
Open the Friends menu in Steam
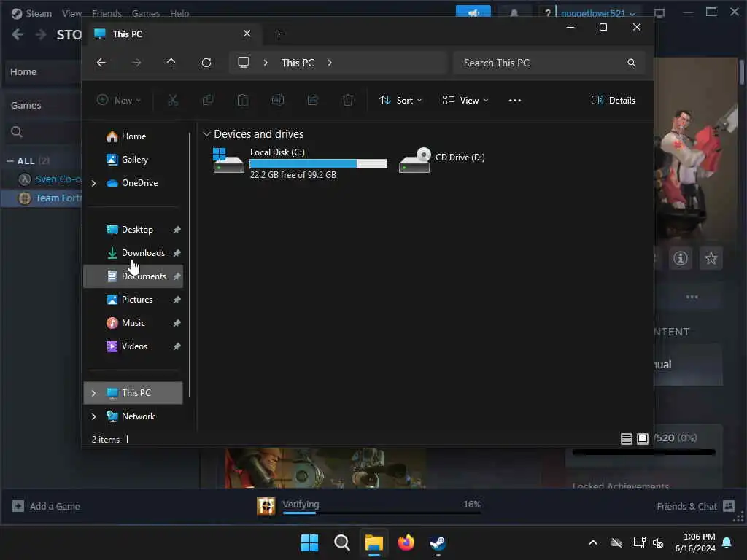107,13
